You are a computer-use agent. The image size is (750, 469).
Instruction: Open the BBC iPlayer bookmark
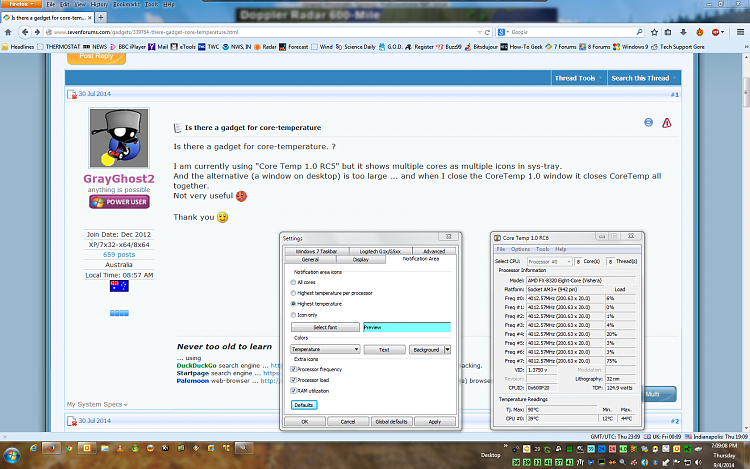point(127,47)
